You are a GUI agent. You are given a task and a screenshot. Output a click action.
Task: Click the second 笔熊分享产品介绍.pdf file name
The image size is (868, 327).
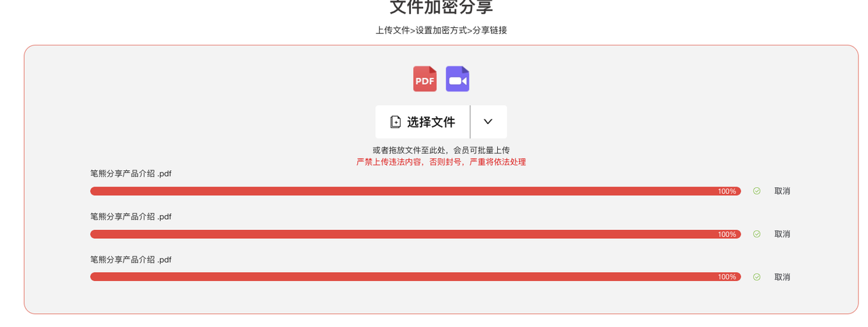coord(131,216)
